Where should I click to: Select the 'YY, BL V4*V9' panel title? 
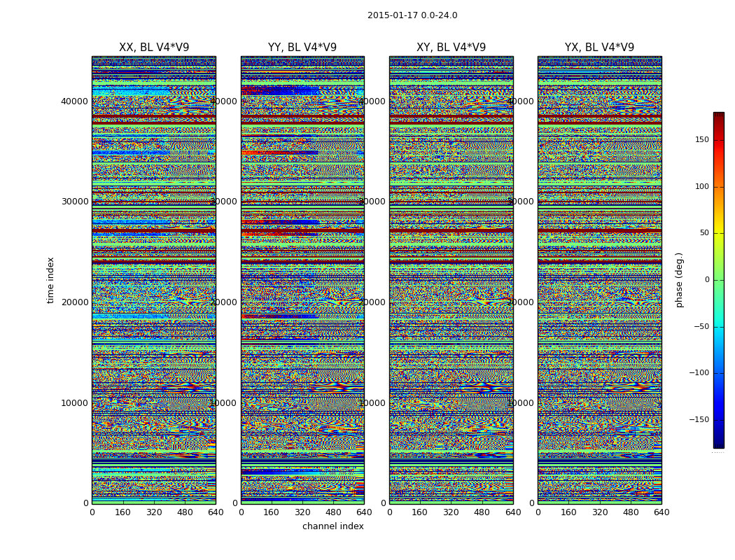coord(302,48)
